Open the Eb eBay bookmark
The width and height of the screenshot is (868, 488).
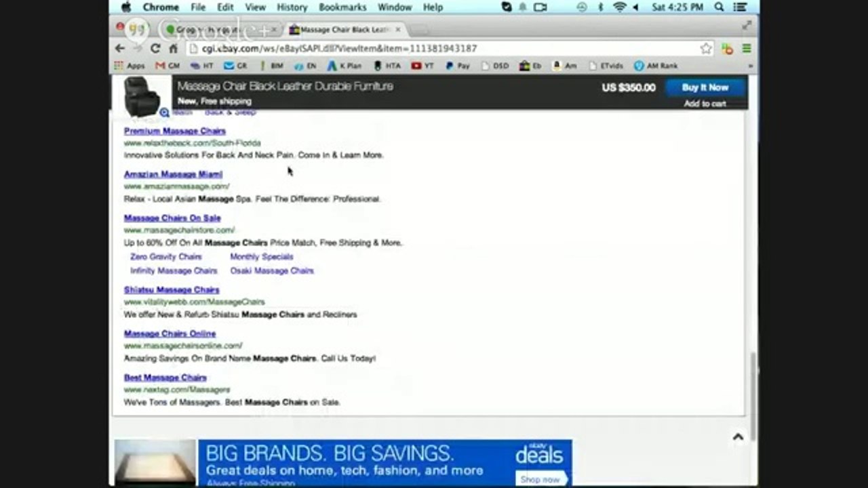tap(530, 66)
